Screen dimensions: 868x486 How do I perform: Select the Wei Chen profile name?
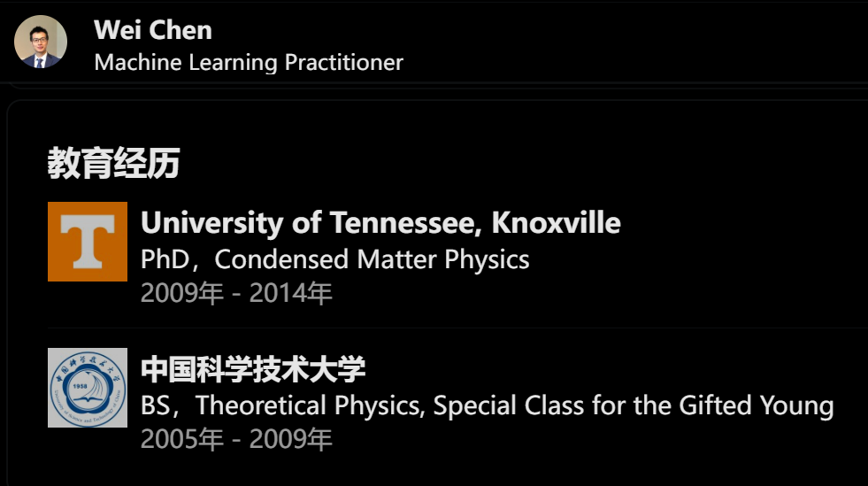(x=152, y=30)
